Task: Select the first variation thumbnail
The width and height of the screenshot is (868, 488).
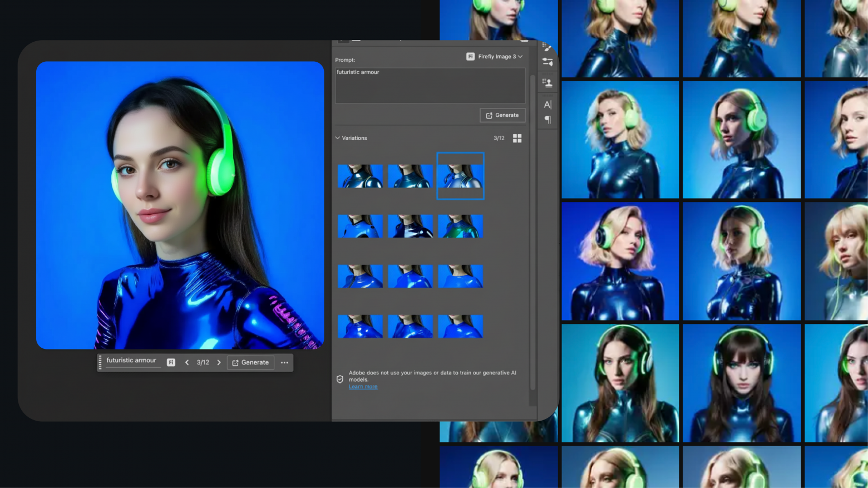Action: click(x=360, y=176)
